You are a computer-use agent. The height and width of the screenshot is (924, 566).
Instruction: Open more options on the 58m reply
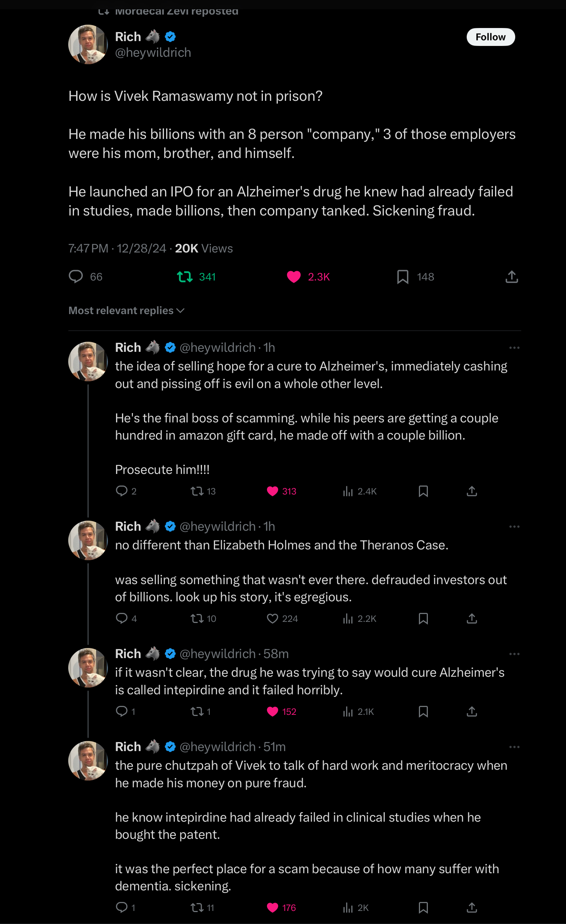pos(514,654)
